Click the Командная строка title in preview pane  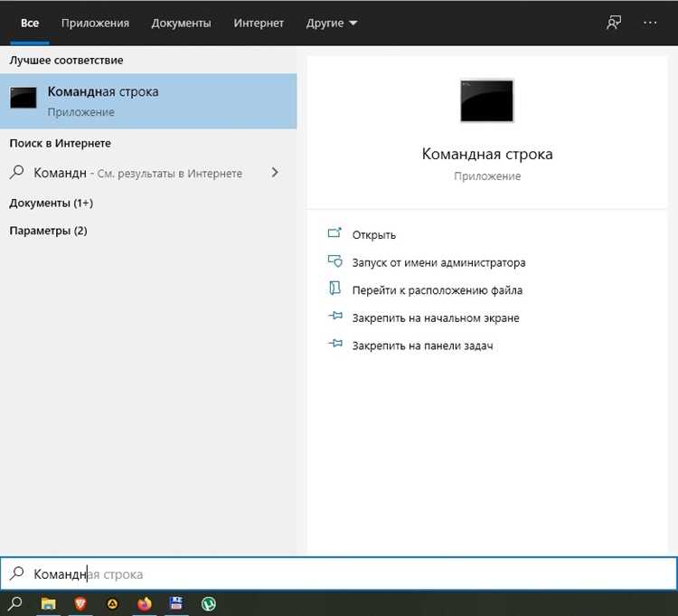(487, 154)
